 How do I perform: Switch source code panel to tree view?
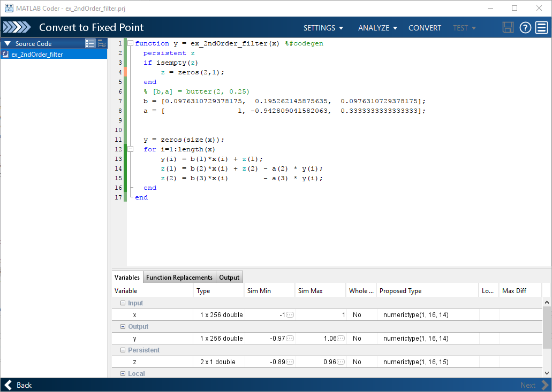(102, 43)
